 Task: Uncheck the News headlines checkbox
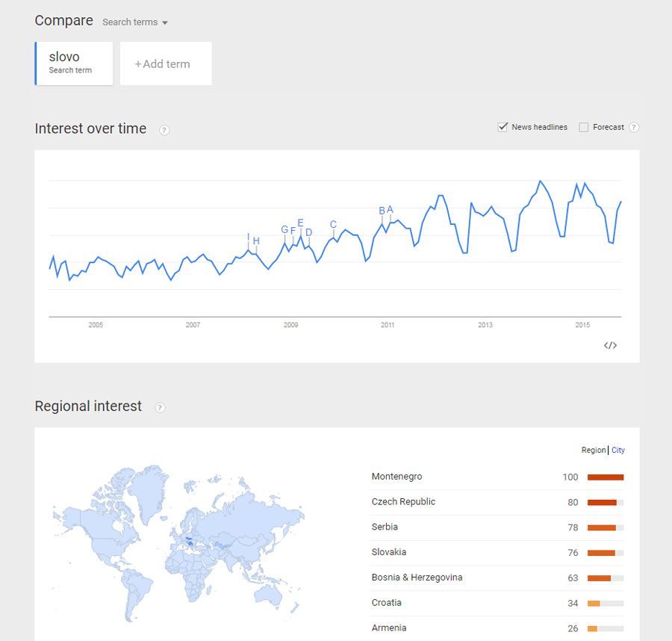(503, 127)
